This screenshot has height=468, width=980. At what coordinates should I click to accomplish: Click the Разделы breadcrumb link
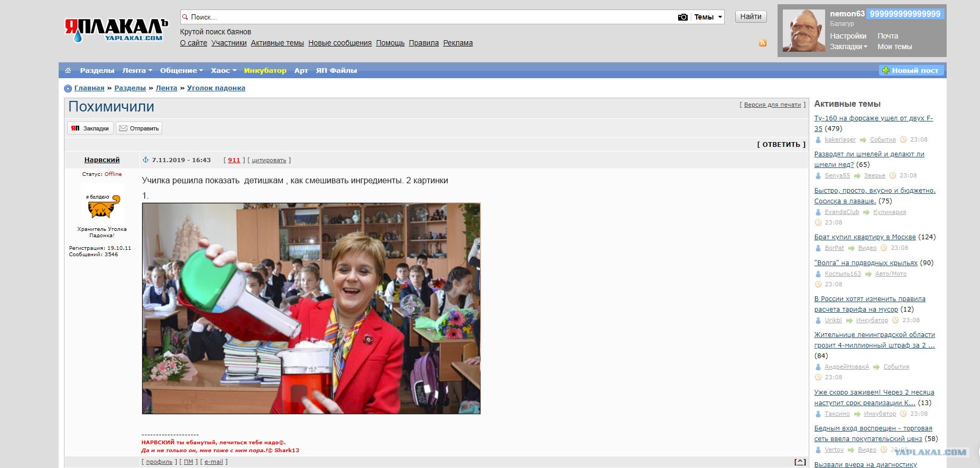pyautogui.click(x=130, y=88)
